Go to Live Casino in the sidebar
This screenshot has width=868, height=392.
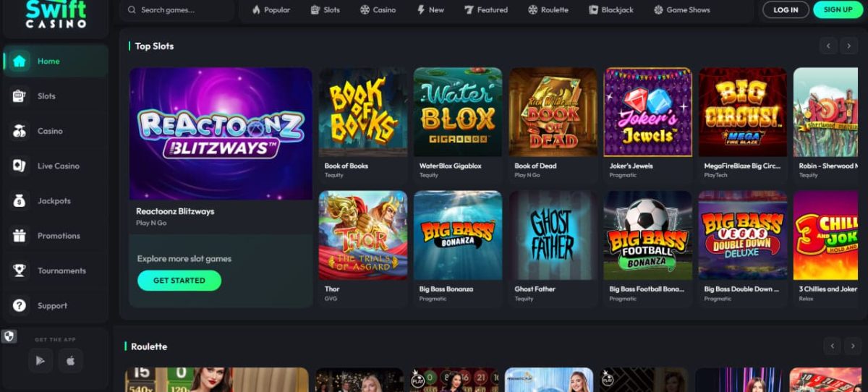tap(56, 166)
